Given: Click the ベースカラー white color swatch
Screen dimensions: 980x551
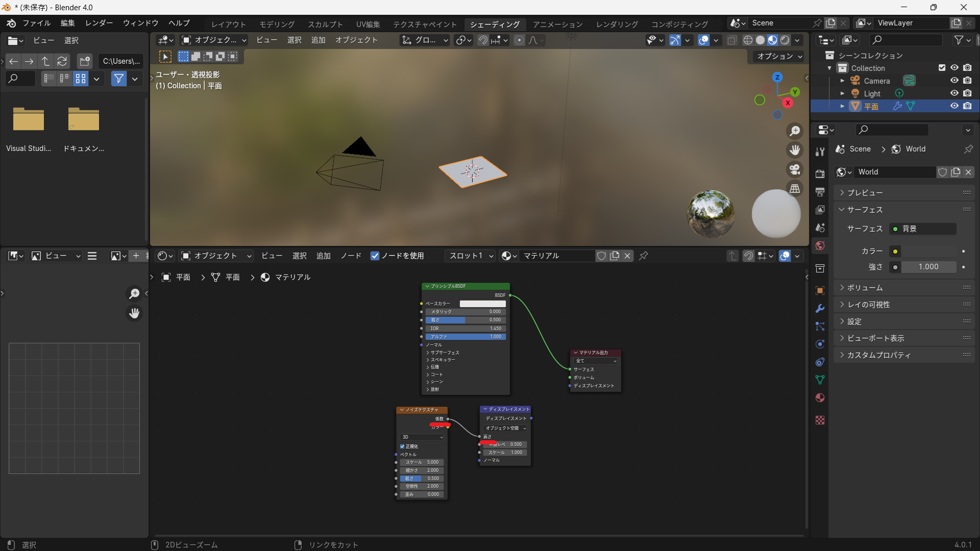Looking at the screenshot, I should pyautogui.click(x=482, y=304).
